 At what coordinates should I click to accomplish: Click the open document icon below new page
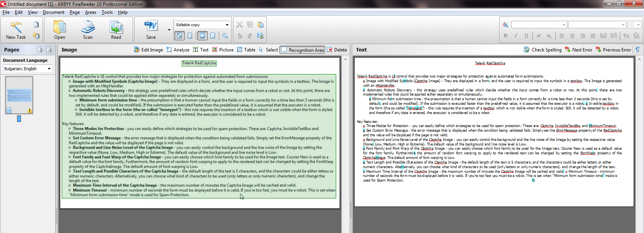(36, 36)
